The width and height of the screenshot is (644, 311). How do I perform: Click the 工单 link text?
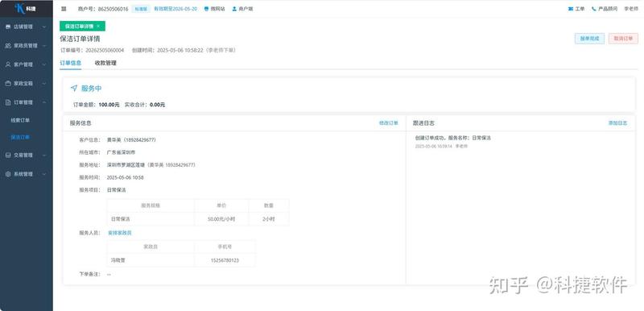pos(580,9)
